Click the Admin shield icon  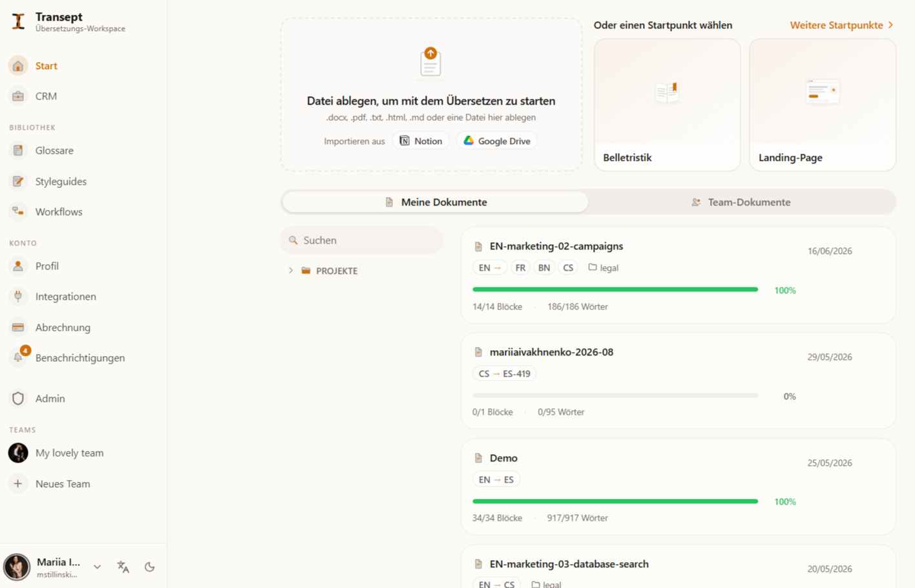[18, 399]
